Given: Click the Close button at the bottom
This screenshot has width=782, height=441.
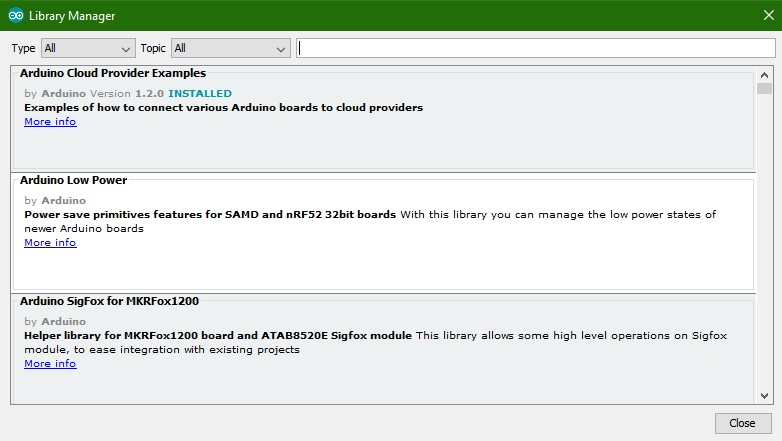Looking at the screenshot, I should click(742, 423).
